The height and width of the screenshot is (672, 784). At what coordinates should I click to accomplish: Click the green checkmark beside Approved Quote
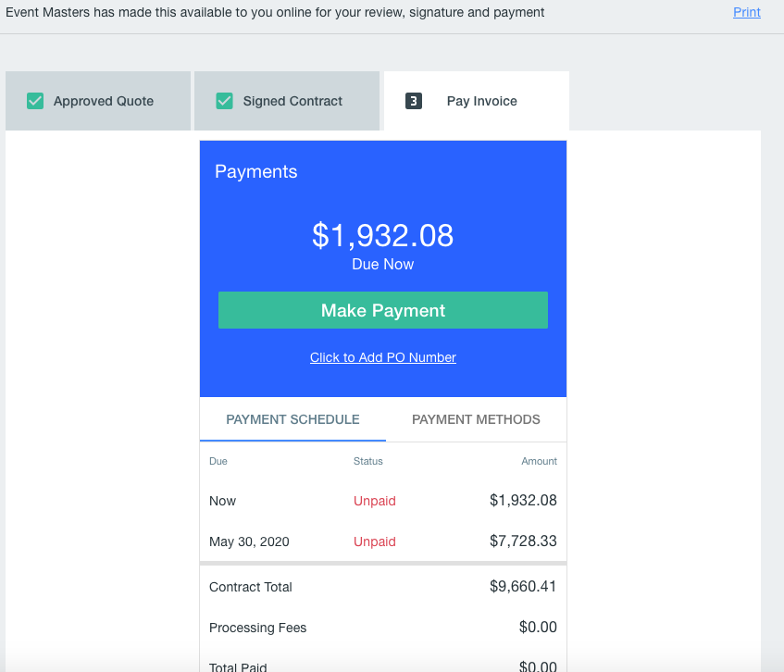[x=35, y=101]
